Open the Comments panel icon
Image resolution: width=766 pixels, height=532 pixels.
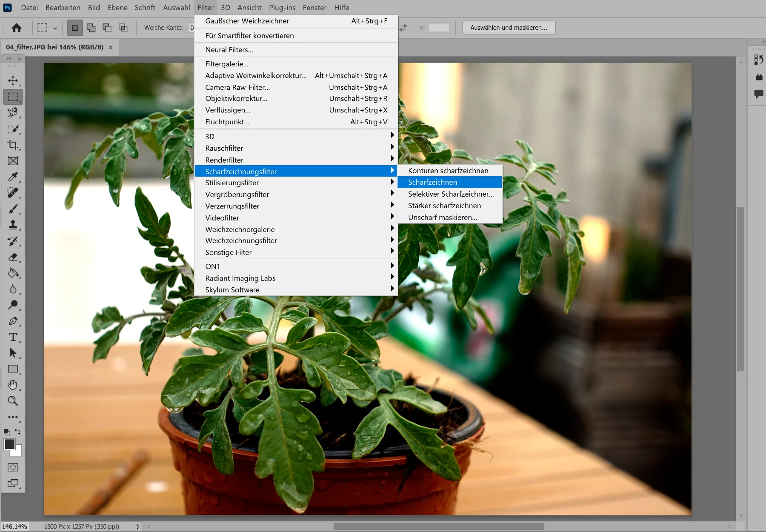tap(759, 94)
